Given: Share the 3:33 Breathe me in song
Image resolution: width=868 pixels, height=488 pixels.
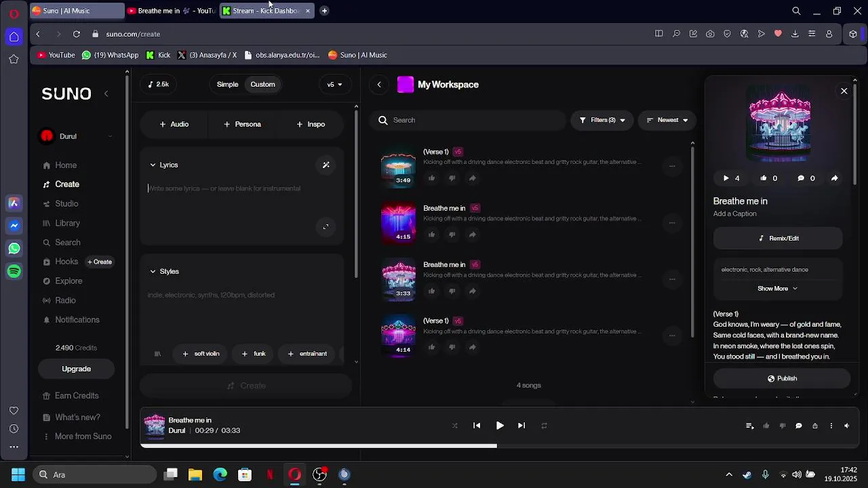Looking at the screenshot, I should tap(472, 291).
